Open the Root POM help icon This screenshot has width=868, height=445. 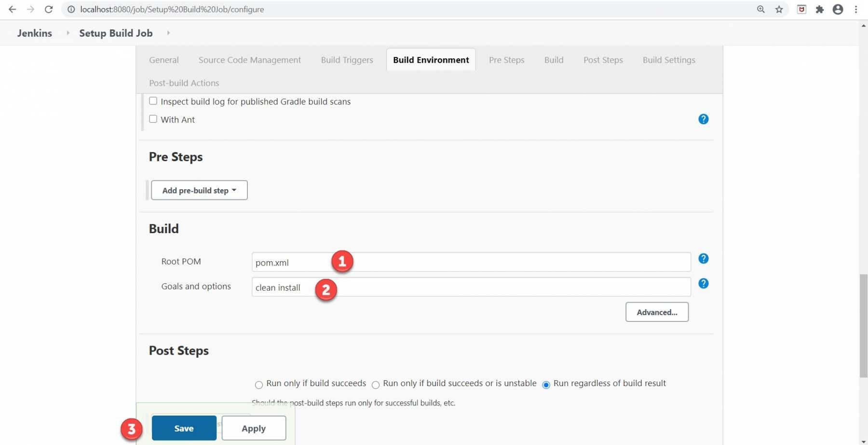click(704, 259)
